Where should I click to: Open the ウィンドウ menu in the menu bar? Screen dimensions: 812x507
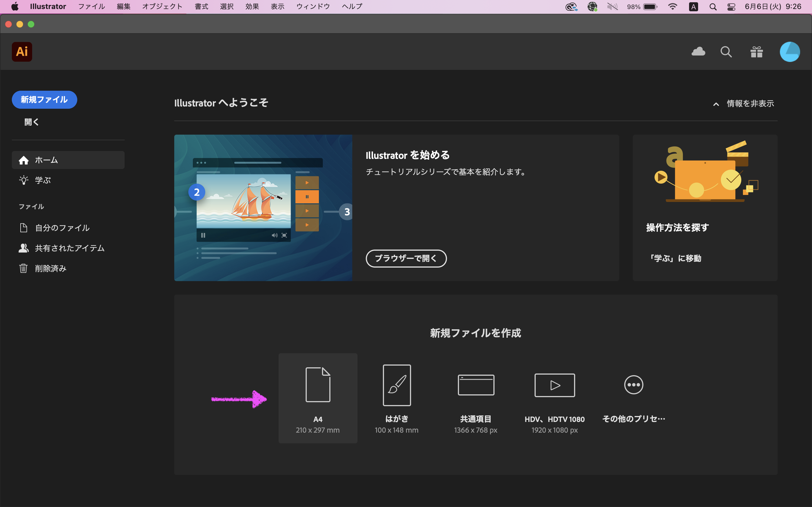point(313,6)
